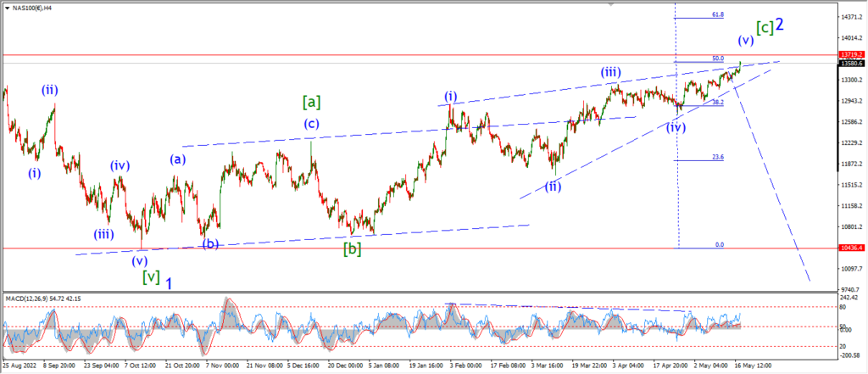This screenshot has height=374, width=868.
Task: Click the (v) label next to [c]
Action: coord(745,41)
